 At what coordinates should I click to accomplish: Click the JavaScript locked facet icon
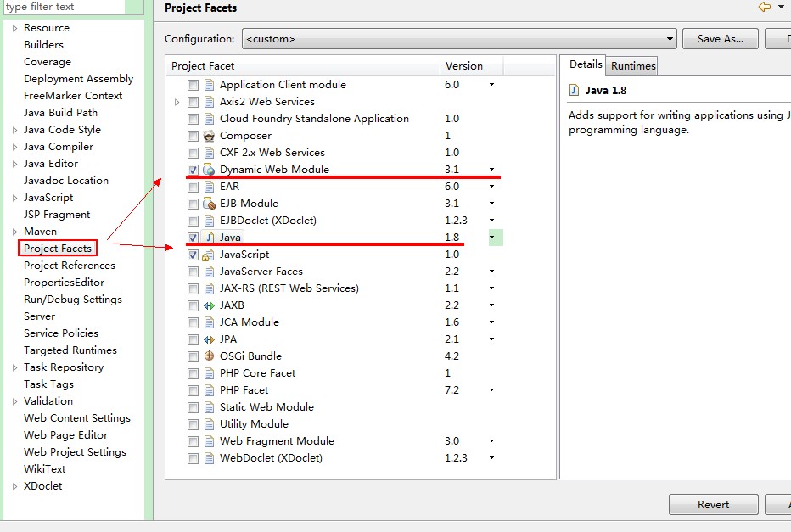pos(208,255)
